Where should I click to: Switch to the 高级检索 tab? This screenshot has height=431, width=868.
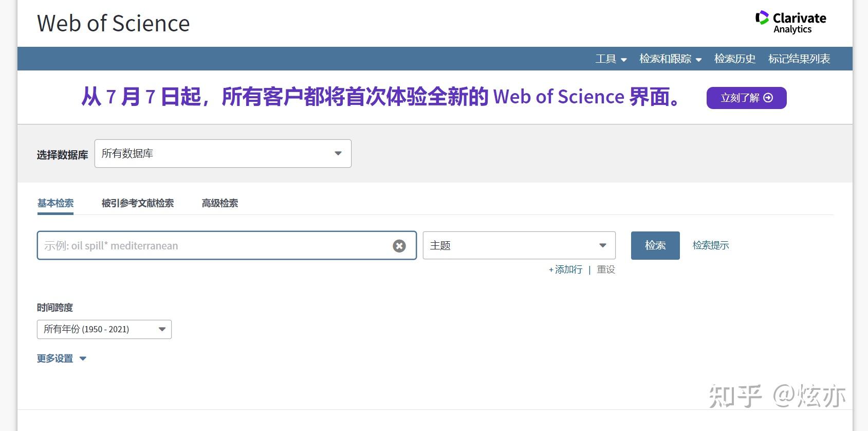pos(220,203)
